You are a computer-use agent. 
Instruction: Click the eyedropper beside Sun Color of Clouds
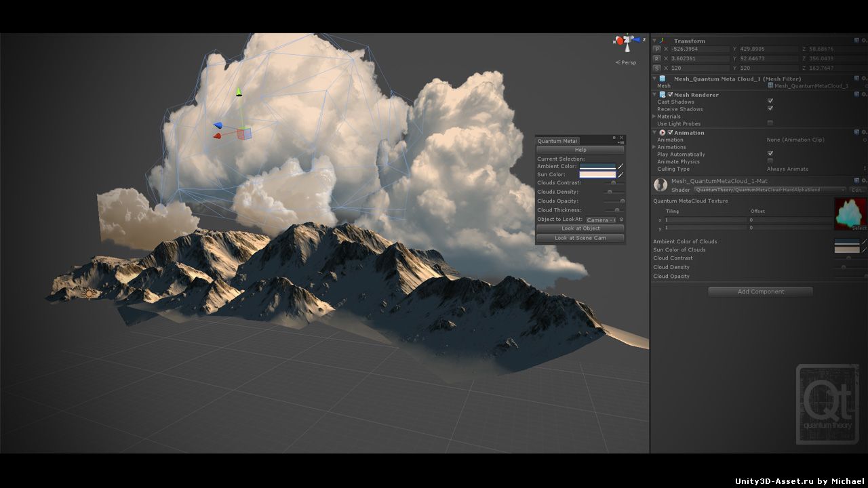coord(865,249)
